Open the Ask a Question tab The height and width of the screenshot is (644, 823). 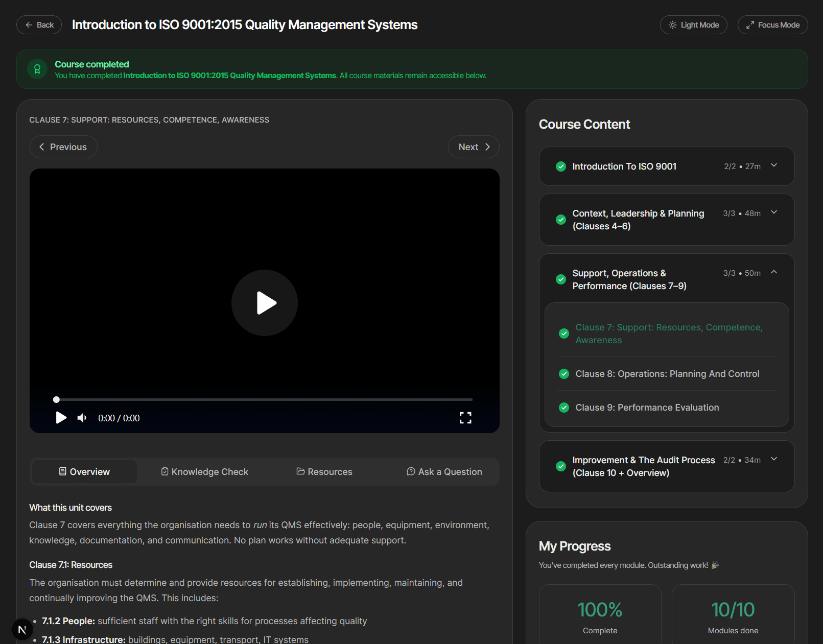(x=444, y=471)
